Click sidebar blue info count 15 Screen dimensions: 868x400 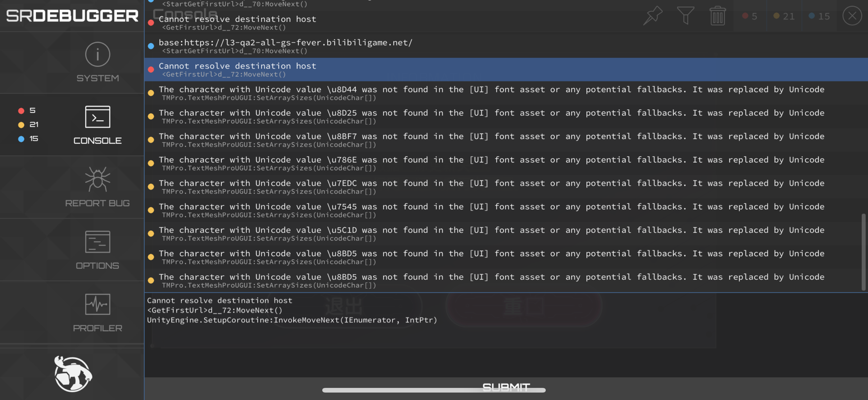(28, 139)
